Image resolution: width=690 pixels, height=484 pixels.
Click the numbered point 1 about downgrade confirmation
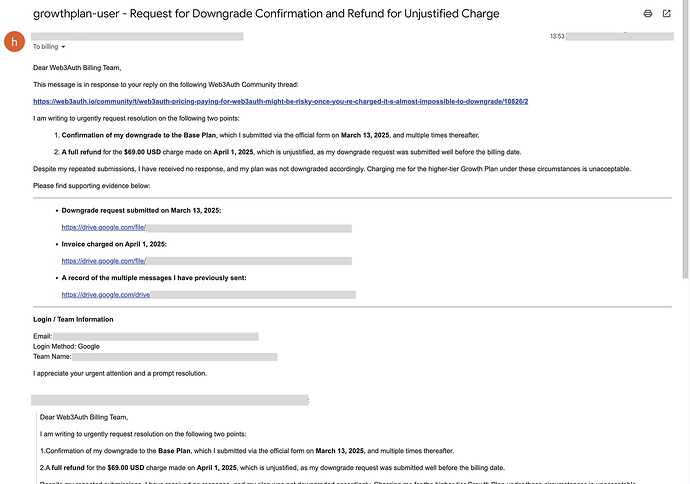(270, 135)
